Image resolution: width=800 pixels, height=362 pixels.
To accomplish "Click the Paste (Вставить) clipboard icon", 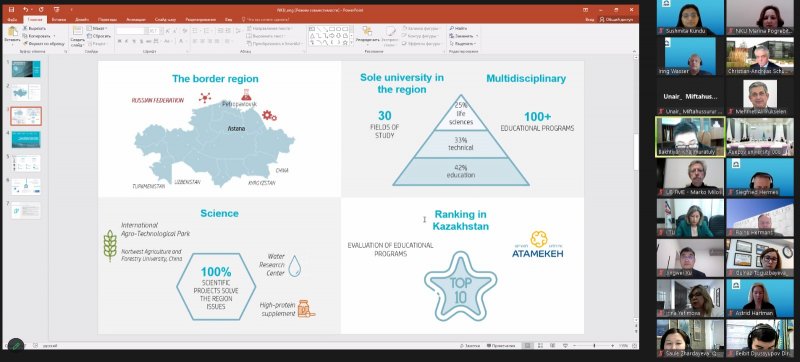I will pyautogui.click(x=12, y=31).
